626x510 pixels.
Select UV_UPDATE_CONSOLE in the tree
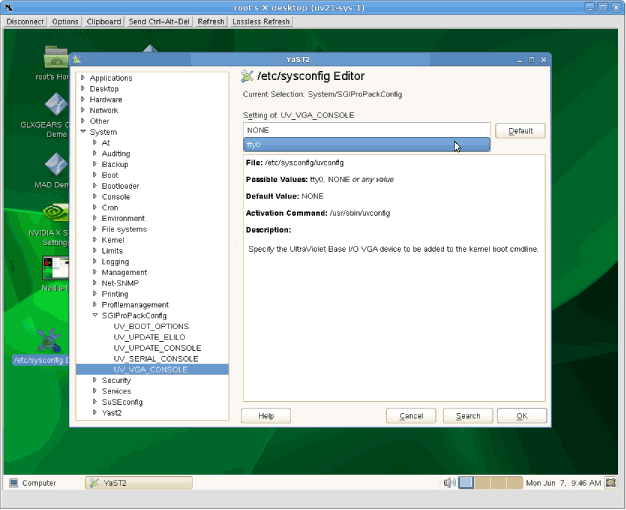[x=157, y=348]
